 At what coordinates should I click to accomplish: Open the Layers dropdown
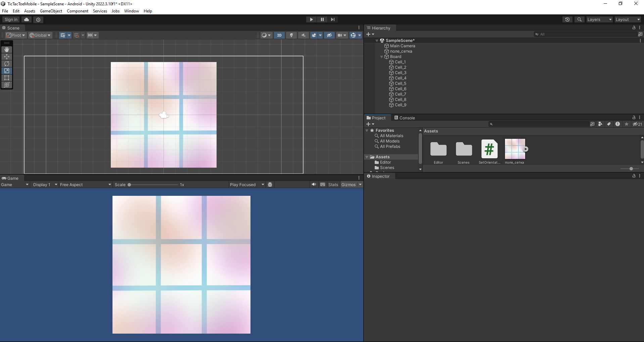coord(599,19)
